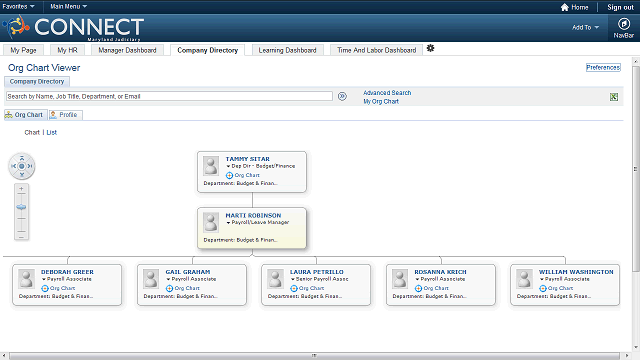This screenshot has width=640, height=360.
Task: Click Org Chart icon under Tammy Sitar
Action: [x=229, y=176]
